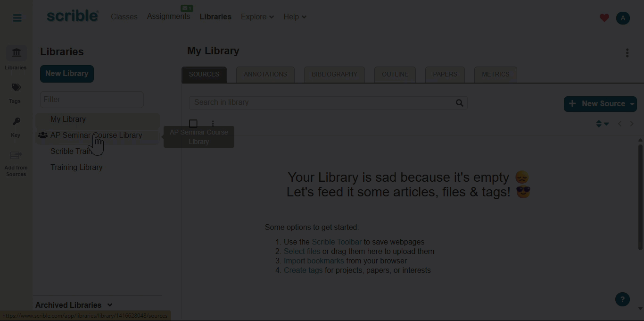
Task: Open the hamburger menu icon
Action: (17, 18)
